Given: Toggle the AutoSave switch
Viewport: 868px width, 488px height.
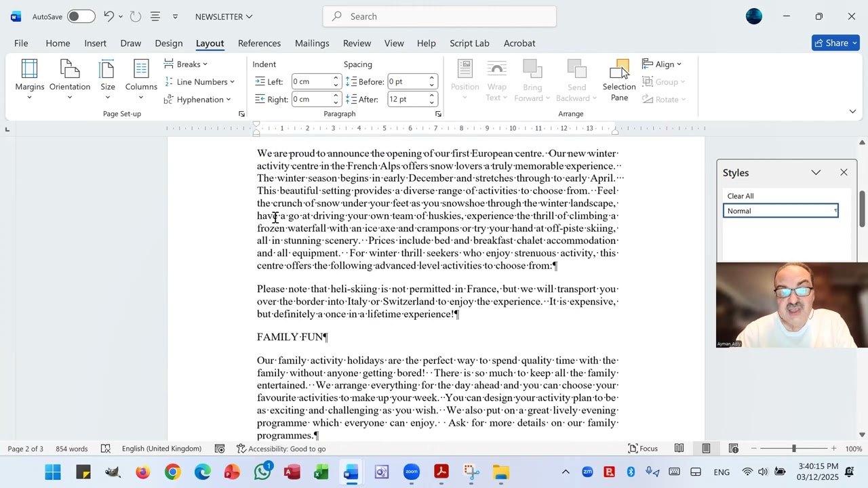Looking at the screenshot, I should tap(81, 16).
